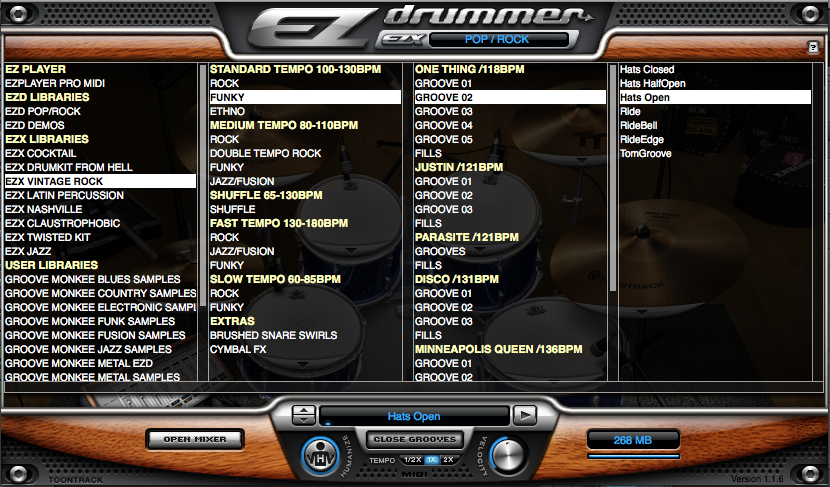Pick the RideEdge variation

[x=715, y=139]
